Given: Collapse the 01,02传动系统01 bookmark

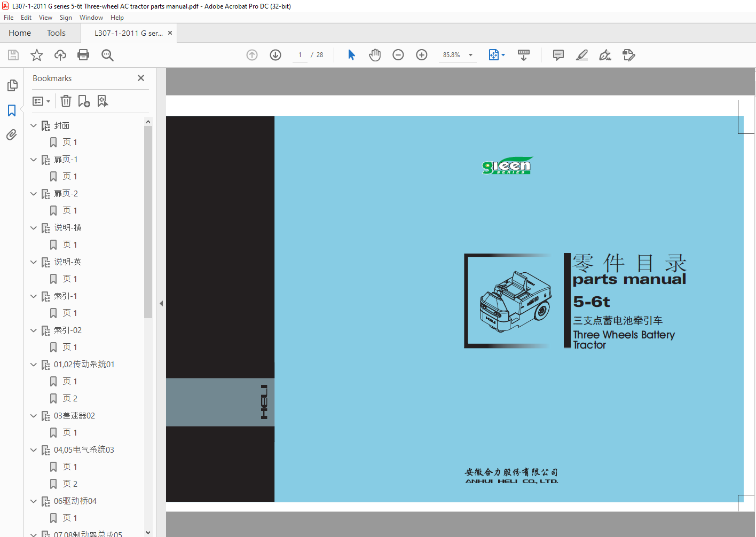Looking at the screenshot, I should point(34,365).
